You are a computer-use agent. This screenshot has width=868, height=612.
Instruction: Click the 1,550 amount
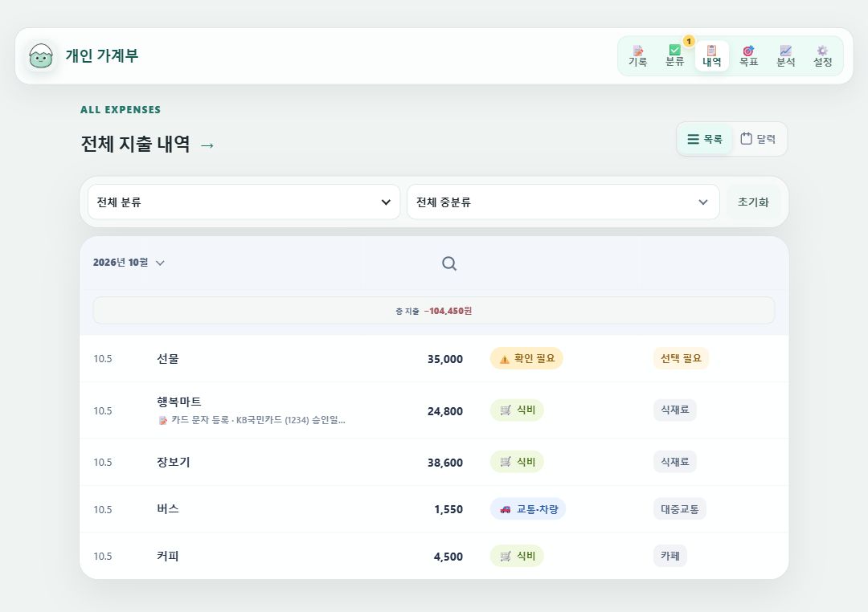(x=448, y=510)
